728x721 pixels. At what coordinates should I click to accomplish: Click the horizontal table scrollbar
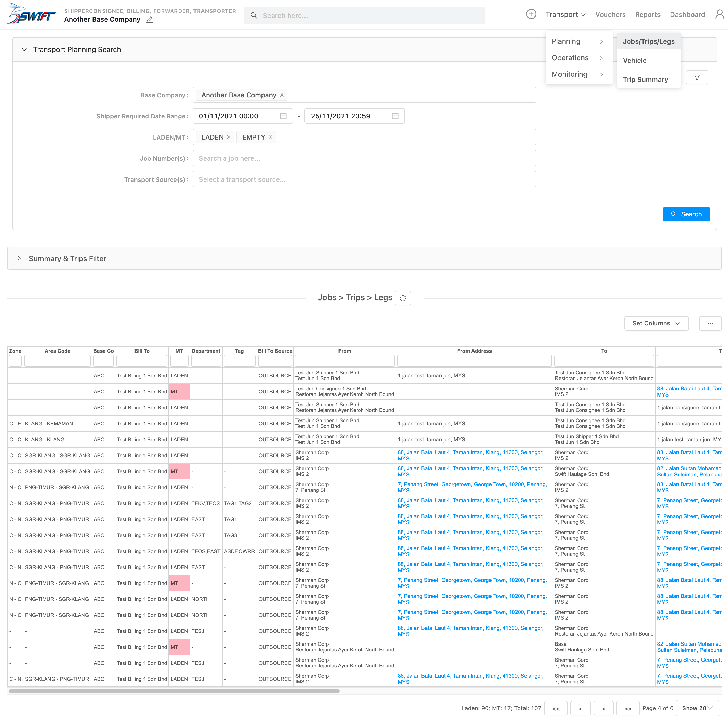[x=174, y=691]
